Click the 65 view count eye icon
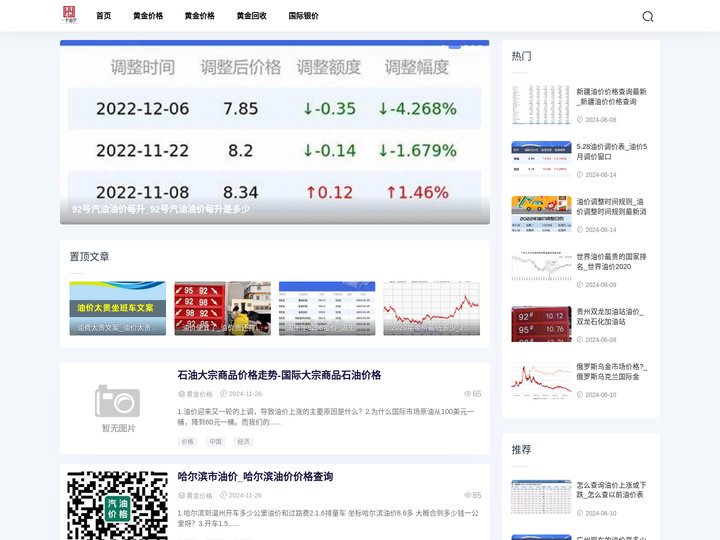The image size is (720, 540). click(467, 394)
